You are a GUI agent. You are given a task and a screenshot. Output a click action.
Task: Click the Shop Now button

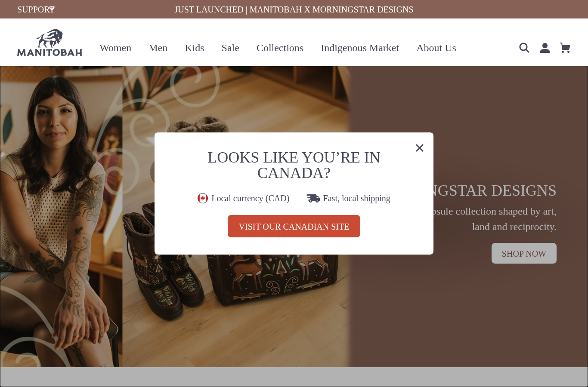point(524,253)
